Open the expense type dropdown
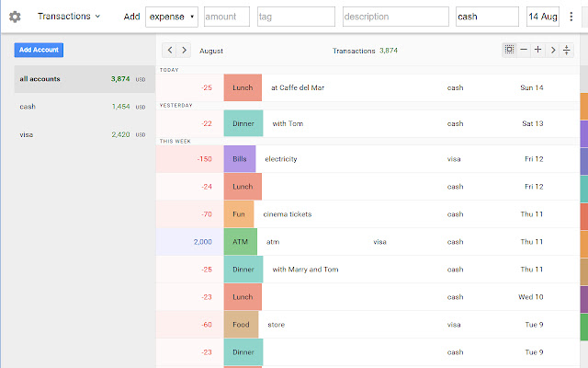Image resolution: width=588 pixels, height=368 pixels. [172, 17]
